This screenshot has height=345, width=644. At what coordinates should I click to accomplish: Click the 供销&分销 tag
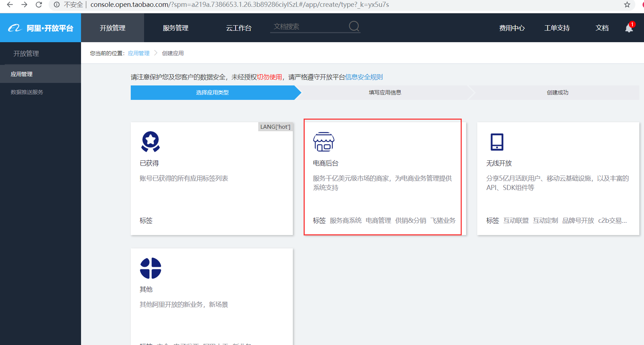(411, 220)
